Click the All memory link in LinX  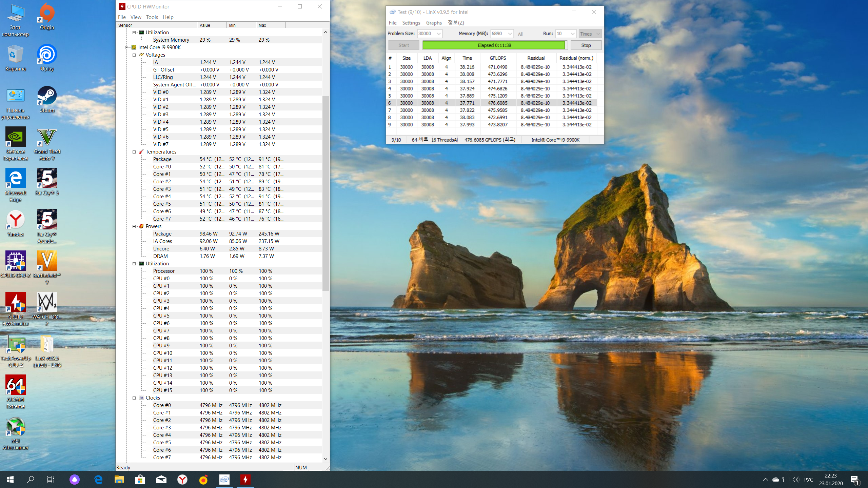(x=520, y=34)
